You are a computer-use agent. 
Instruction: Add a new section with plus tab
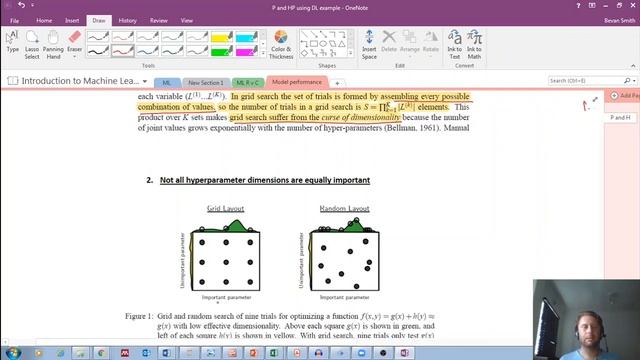(337, 83)
